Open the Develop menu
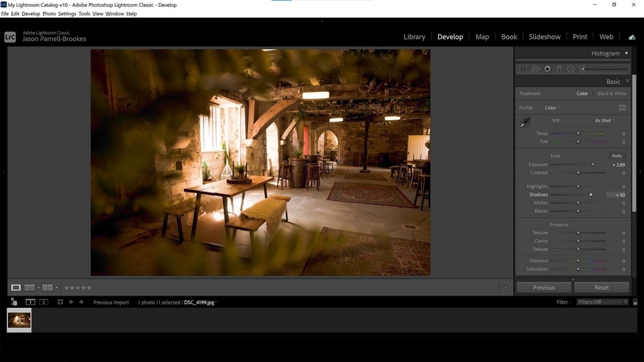This screenshot has height=362, width=644. 31,14
